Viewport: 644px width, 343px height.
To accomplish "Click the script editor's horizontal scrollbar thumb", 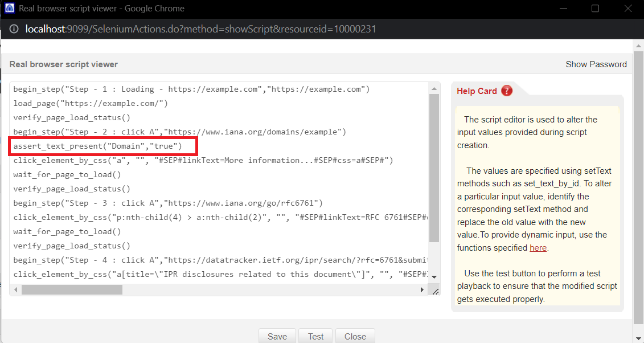I will click(x=72, y=290).
